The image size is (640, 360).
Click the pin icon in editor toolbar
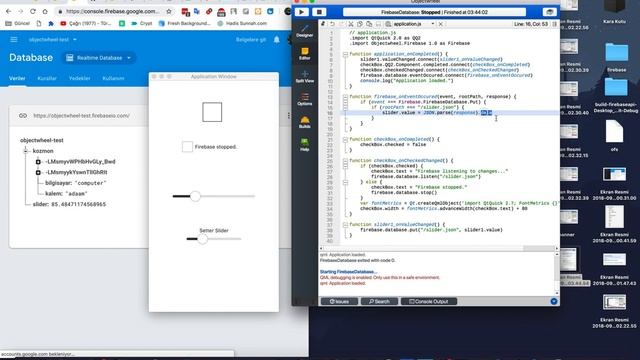[323, 24]
